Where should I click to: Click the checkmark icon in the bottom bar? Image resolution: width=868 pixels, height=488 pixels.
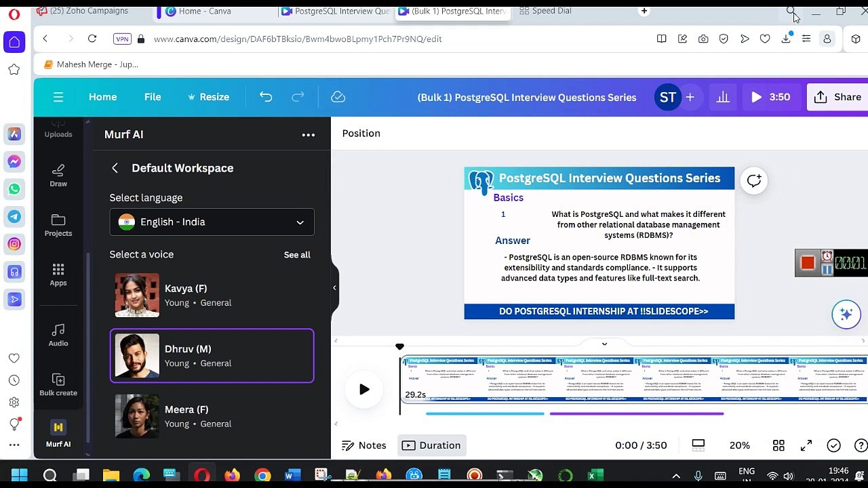[834, 445]
